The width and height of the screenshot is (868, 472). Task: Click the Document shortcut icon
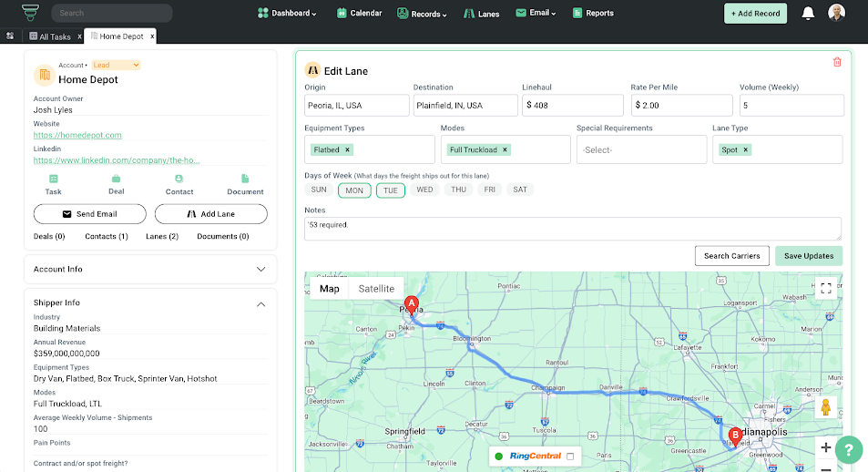(245, 179)
